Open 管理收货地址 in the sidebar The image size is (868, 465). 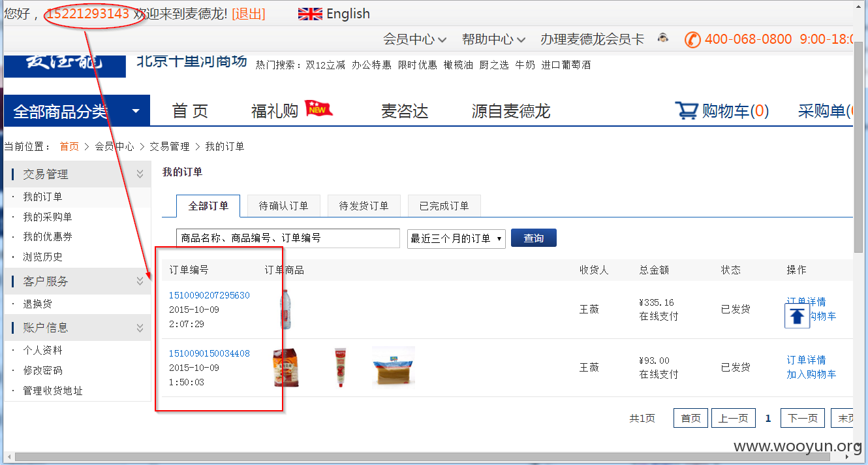(53, 391)
